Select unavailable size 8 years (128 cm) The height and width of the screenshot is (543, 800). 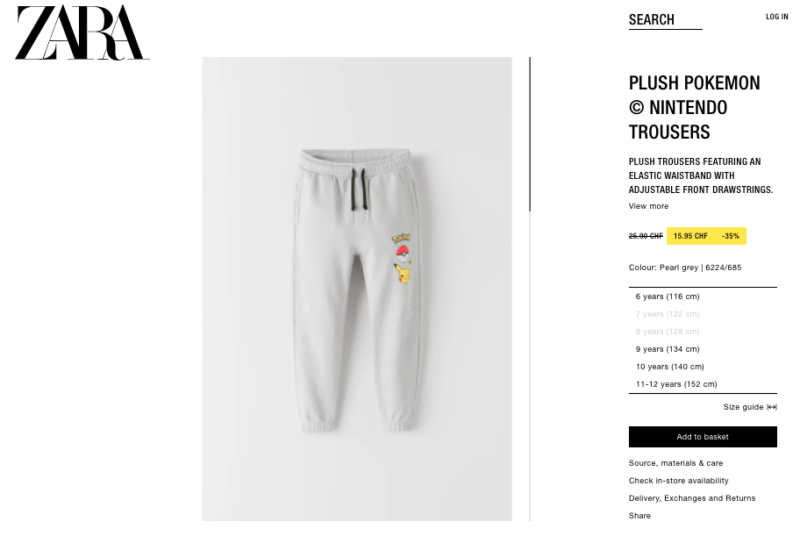click(703, 331)
